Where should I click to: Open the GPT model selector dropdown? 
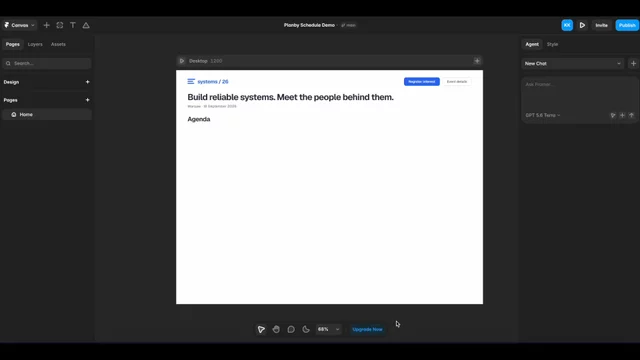pos(543,116)
